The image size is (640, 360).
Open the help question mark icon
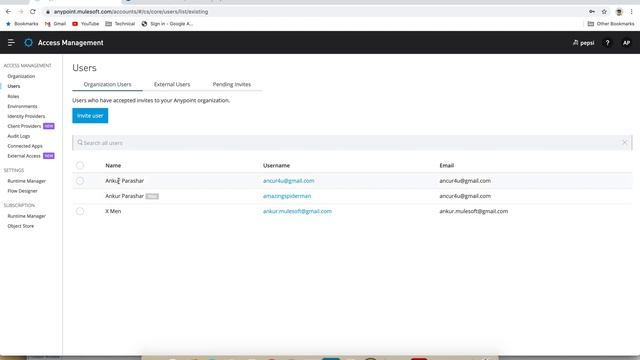coord(607,43)
